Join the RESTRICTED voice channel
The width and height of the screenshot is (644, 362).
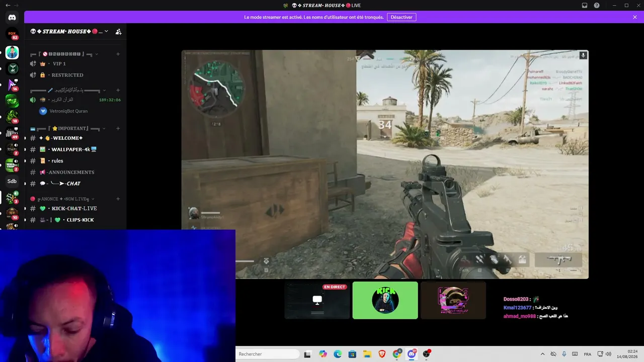coord(75,75)
